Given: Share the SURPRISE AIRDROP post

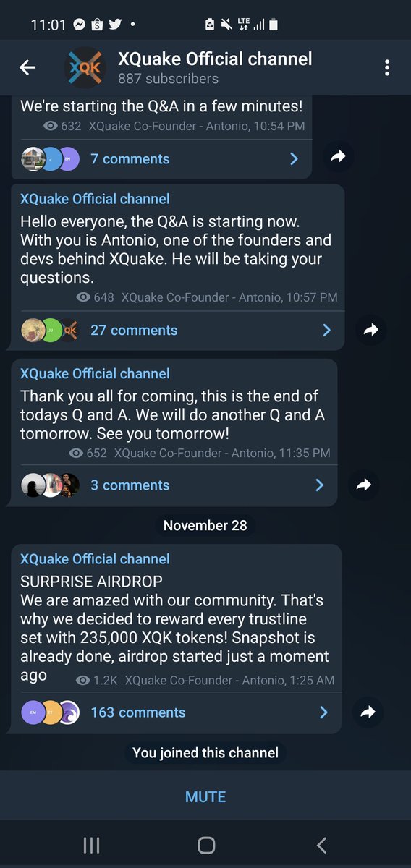Looking at the screenshot, I should (368, 712).
